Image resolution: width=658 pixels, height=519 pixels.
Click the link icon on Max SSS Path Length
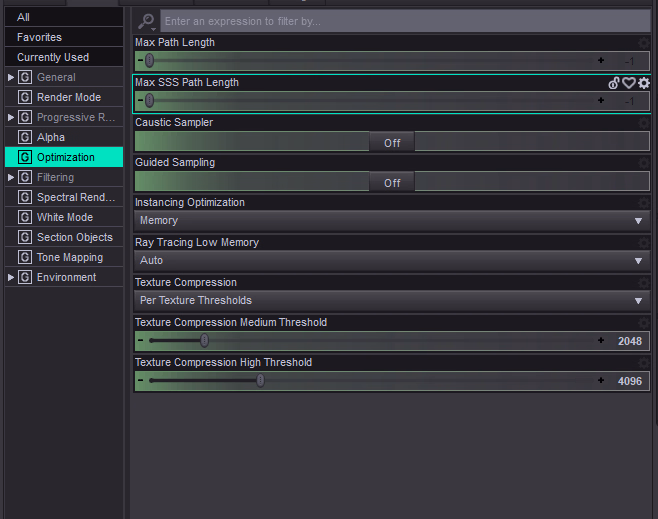(x=614, y=83)
